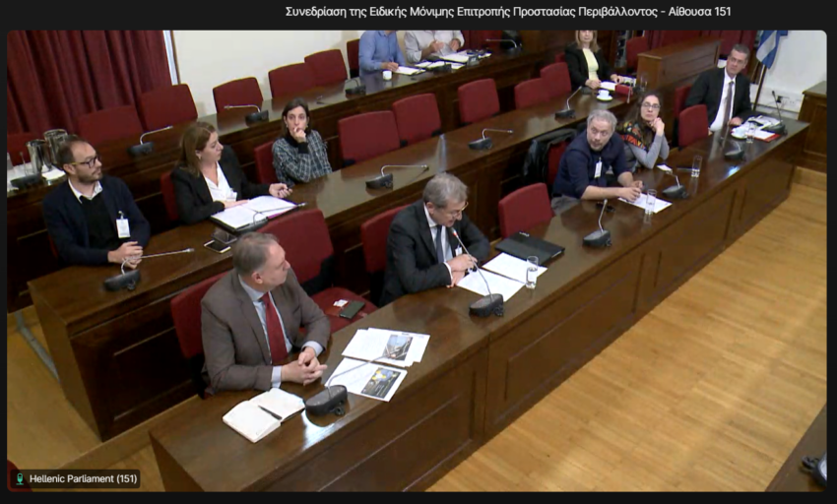
Task: Click the open notebook with pen
Action: point(262,412)
